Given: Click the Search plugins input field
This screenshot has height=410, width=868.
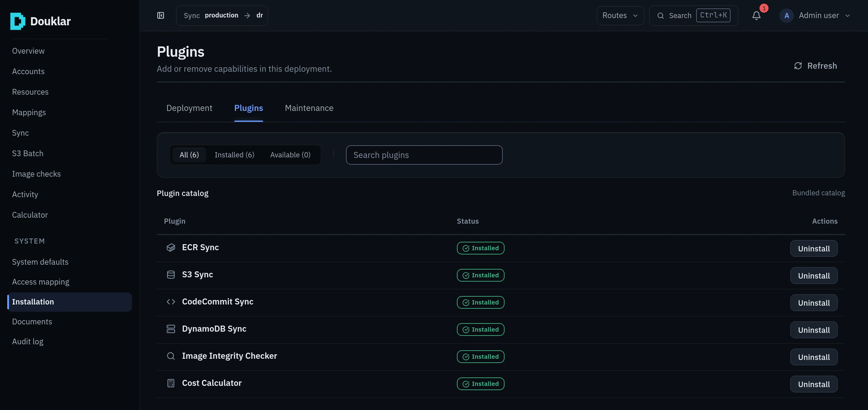Looking at the screenshot, I should (x=424, y=155).
